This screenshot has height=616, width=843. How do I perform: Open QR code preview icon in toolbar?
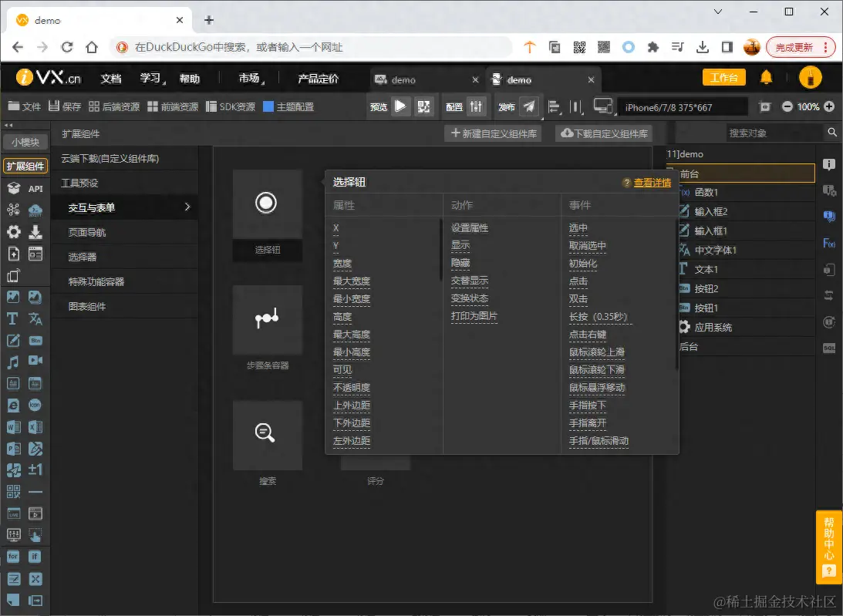point(423,106)
